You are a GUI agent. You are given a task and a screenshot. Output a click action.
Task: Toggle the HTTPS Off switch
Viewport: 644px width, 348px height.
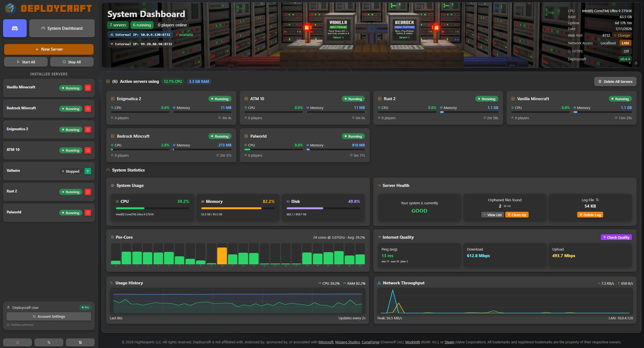(626, 51)
